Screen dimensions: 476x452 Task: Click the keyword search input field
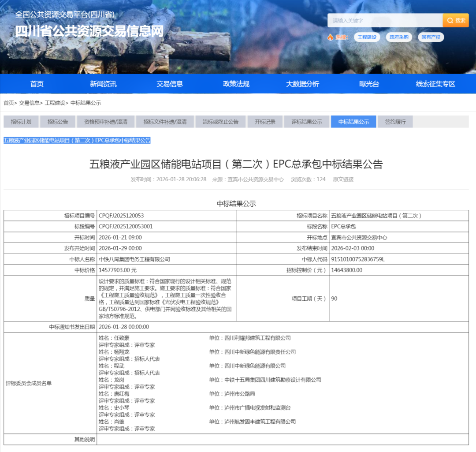coord(385,20)
